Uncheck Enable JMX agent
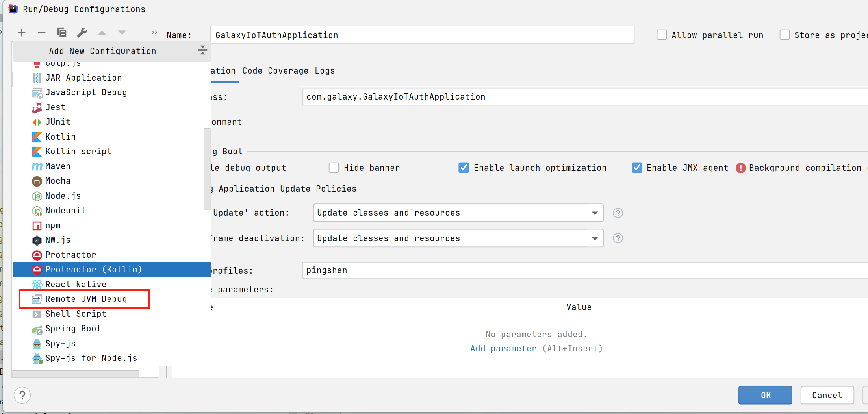The width and height of the screenshot is (868, 414). [637, 168]
